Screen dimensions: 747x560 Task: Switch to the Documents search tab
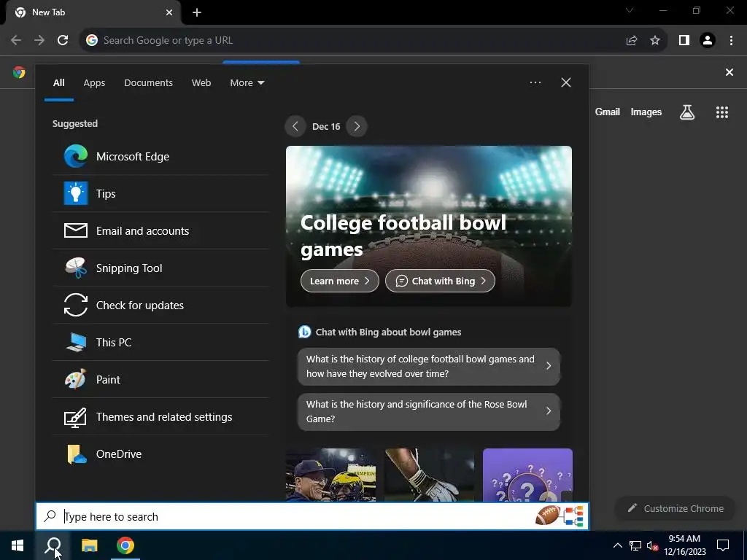coord(148,83)
